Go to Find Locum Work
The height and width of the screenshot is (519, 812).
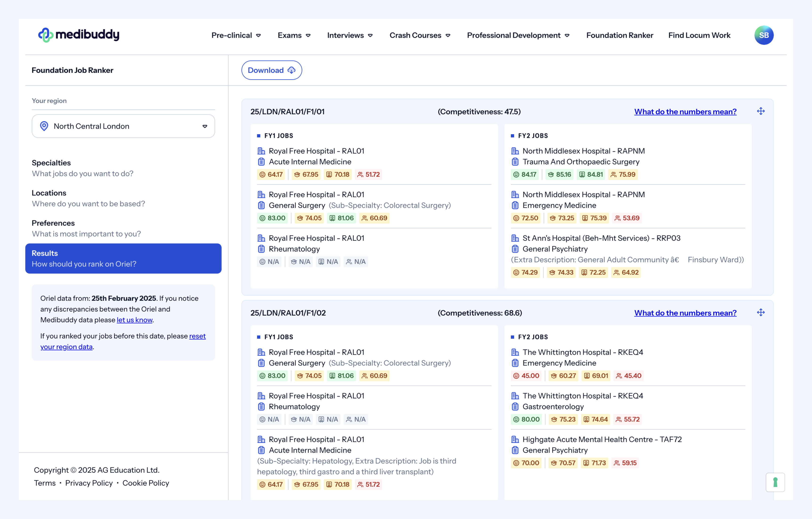click(699, 35)
